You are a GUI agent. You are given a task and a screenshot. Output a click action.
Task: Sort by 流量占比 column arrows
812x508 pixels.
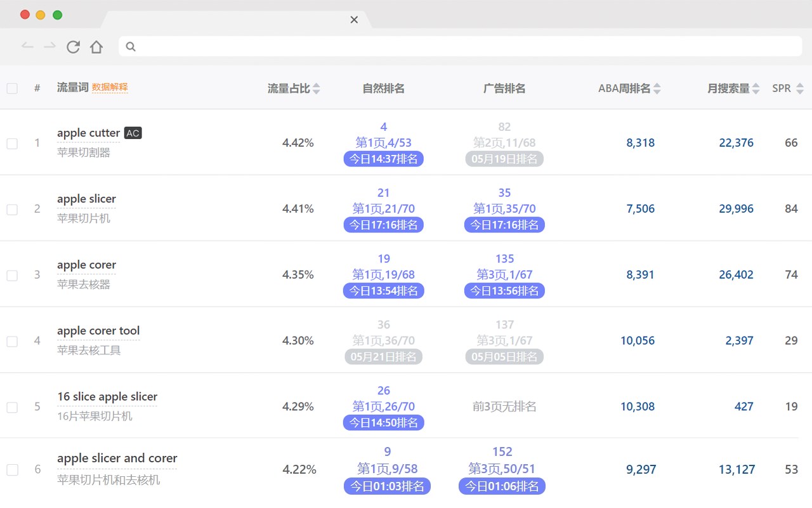pos(317,89)
